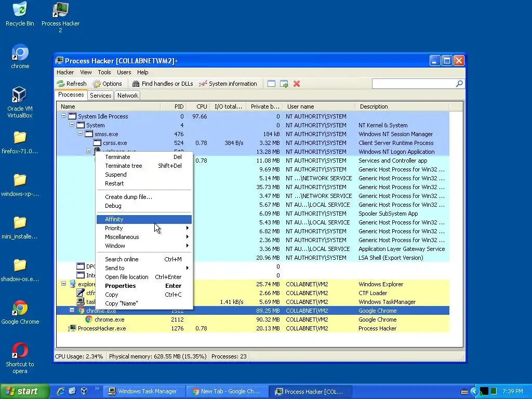Select Properties in the context menu
The height and width of the screenshot is (399, 532).
(144, 286)
